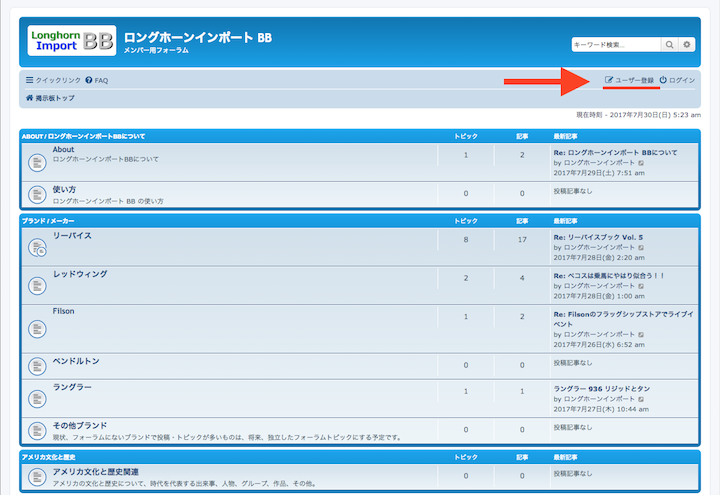The image size is (720, 495).
Task: Click the forum icon beside 使い方
Action: point(37,195)
